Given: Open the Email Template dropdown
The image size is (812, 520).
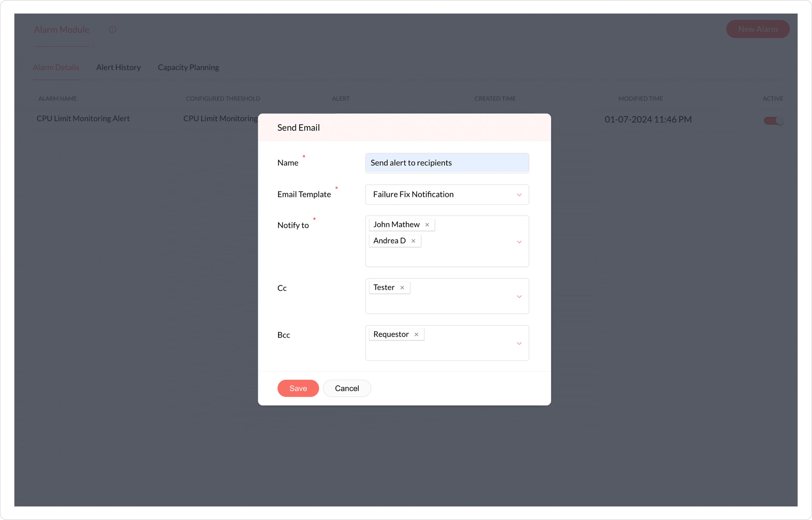Looking at the screenshot, I should pos(447,195).
